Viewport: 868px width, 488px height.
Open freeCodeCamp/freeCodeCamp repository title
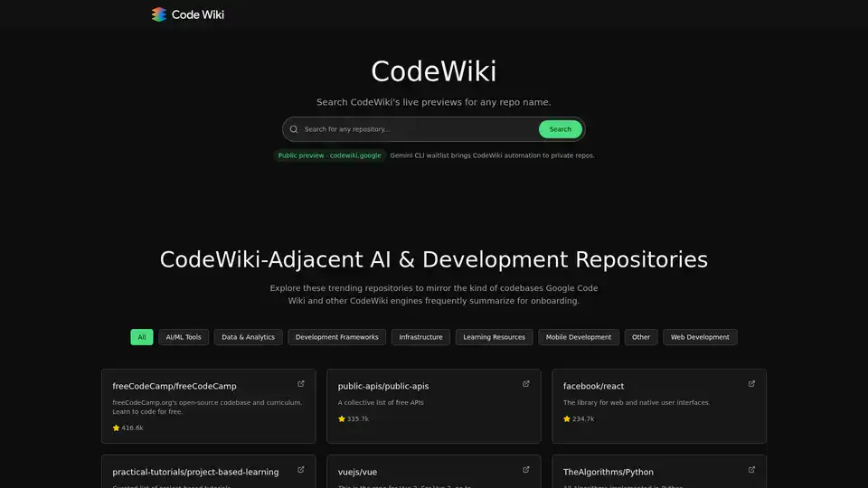[x=175, y=386]
